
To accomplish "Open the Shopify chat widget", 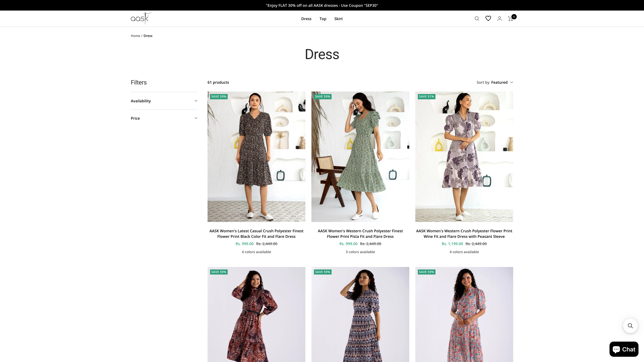I will [624, 349].
